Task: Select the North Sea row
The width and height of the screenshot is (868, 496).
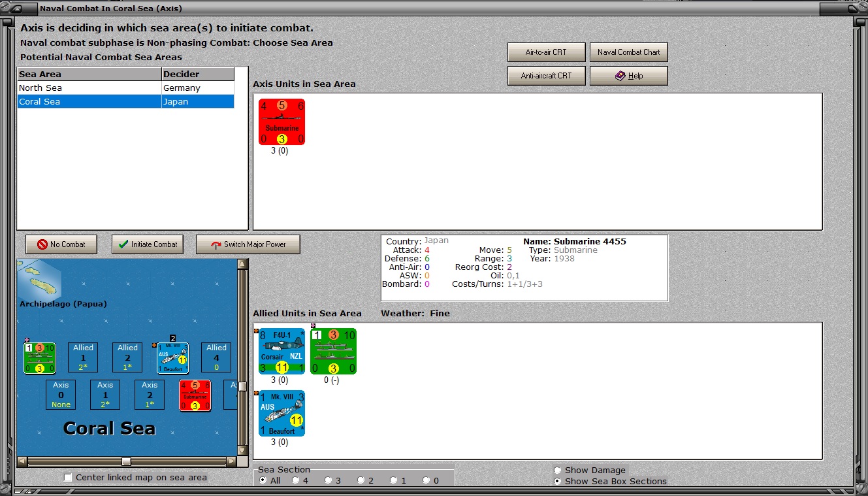Action: [125, 88]
